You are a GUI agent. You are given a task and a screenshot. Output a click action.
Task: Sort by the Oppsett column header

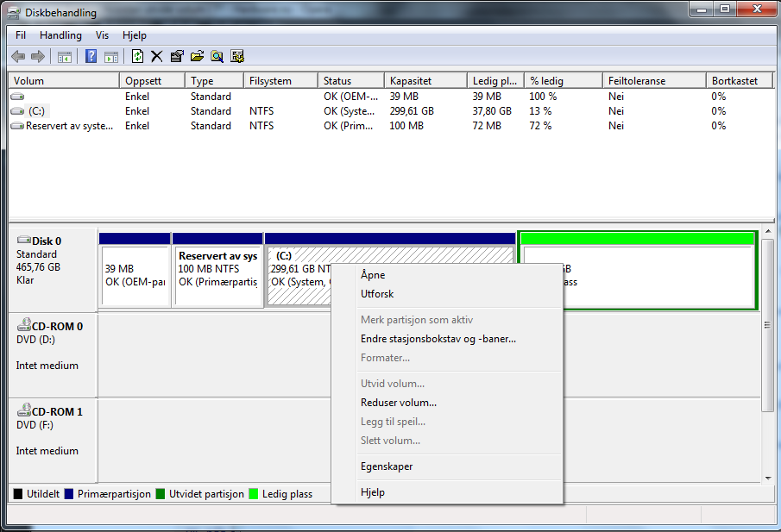[153, 81]
